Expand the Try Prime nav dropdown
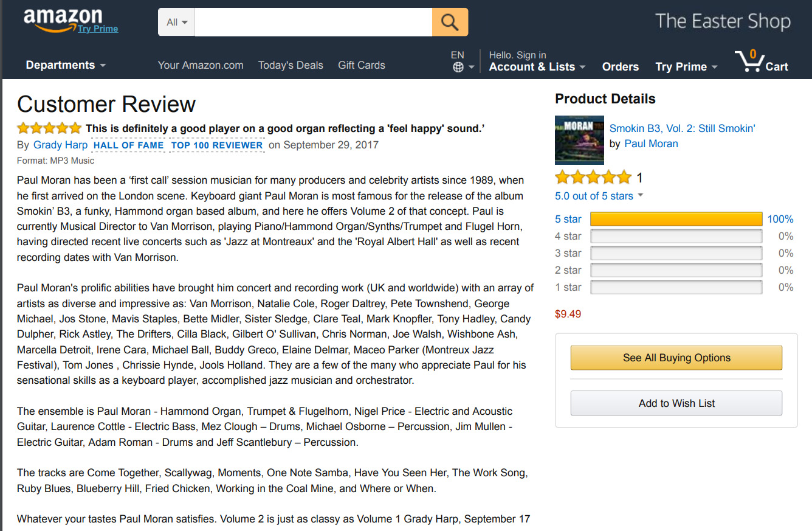Image resolution: width=812 pixels, height=531 pixels. (686, 67)
